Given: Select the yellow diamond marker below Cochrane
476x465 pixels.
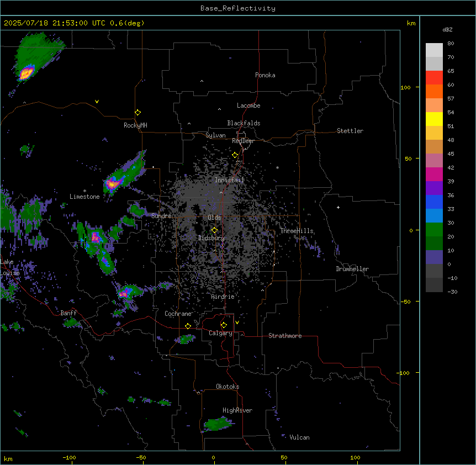Looking at the screenshot, I should click(x=188, y=326).
